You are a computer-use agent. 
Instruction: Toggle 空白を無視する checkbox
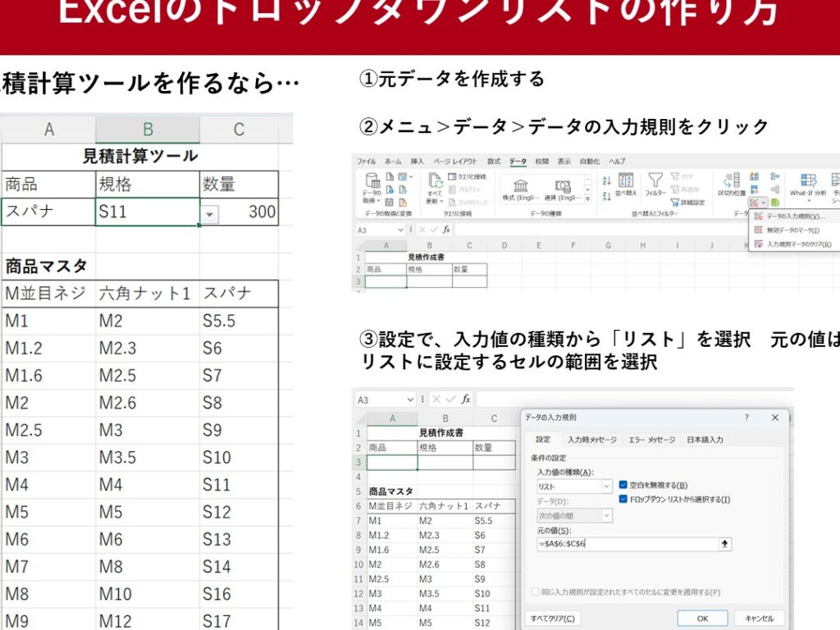pos(623,485)
